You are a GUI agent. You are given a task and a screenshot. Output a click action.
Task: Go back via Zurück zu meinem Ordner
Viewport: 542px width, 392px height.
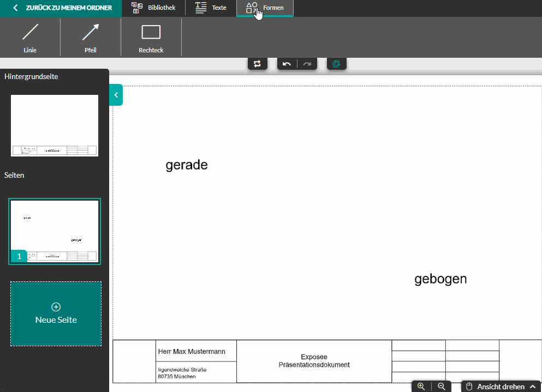point(61,8)
